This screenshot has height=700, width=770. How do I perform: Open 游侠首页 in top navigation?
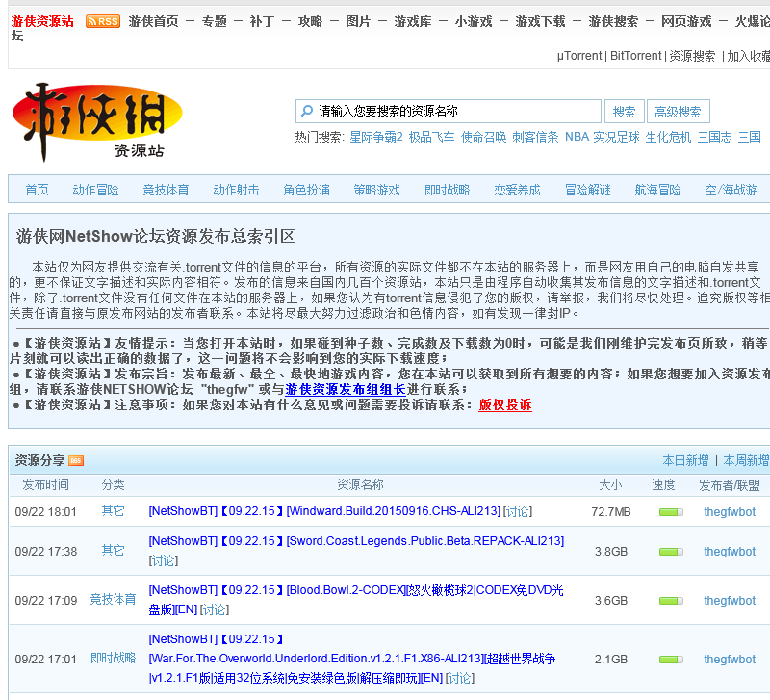153,21
